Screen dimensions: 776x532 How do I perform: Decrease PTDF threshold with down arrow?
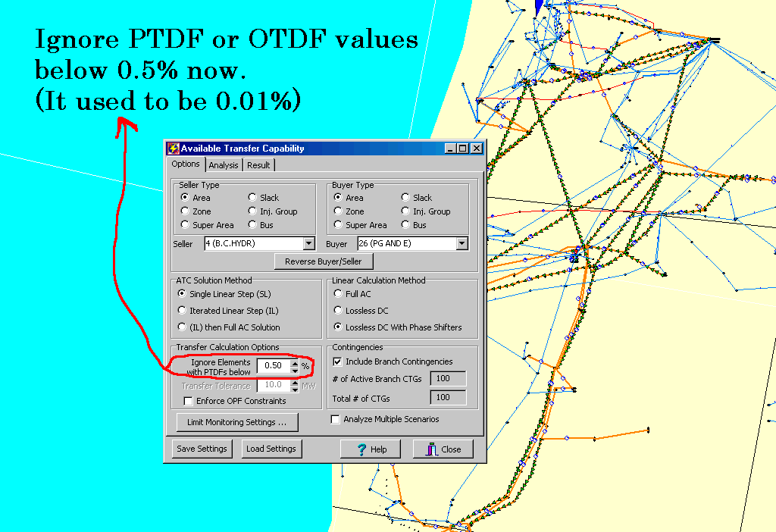click(295, 370)
